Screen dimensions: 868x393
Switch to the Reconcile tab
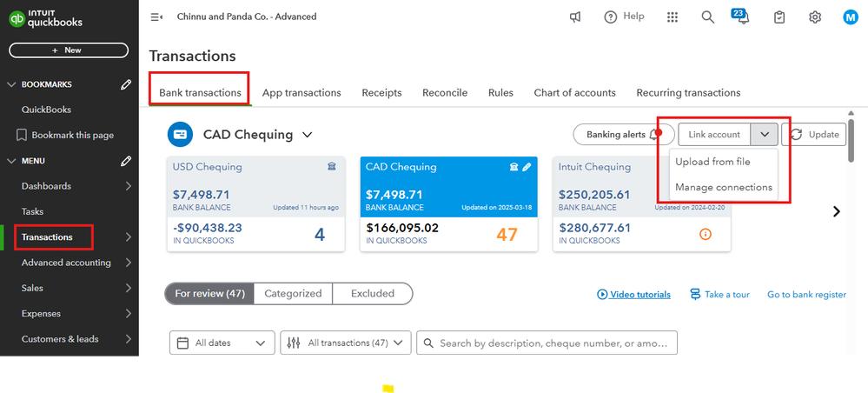tap(445, 92)
